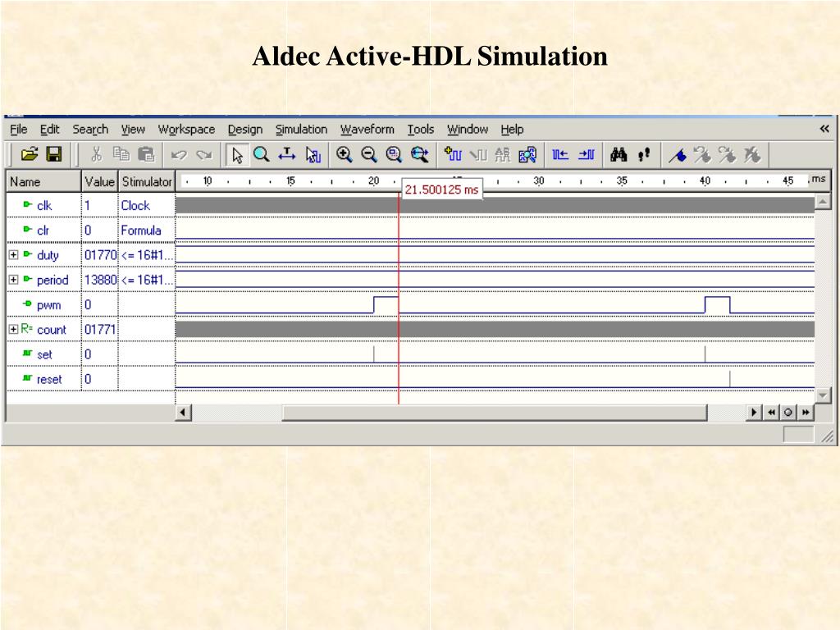Click the binoculars Find icon
The image size is (840, 630).
click(619, 155)
